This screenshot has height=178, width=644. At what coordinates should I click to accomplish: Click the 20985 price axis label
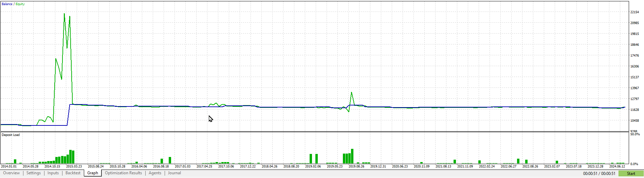[634, 23]
